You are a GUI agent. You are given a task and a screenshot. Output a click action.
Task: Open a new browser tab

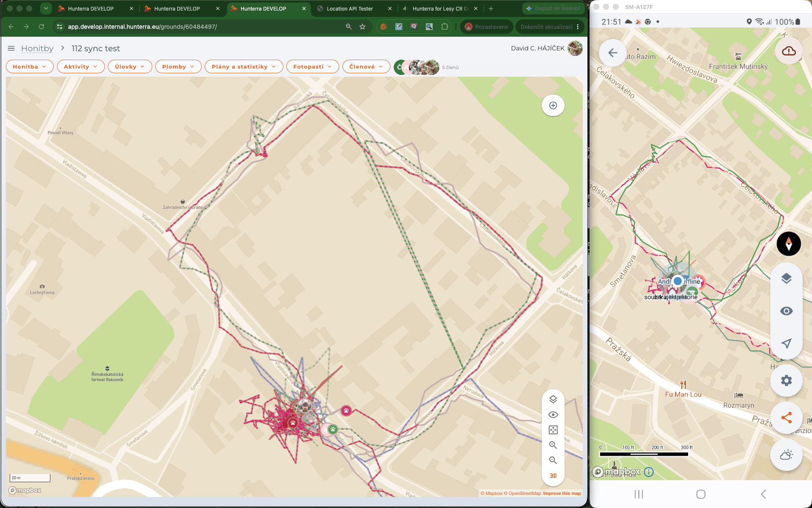click(x=491, y=8)
